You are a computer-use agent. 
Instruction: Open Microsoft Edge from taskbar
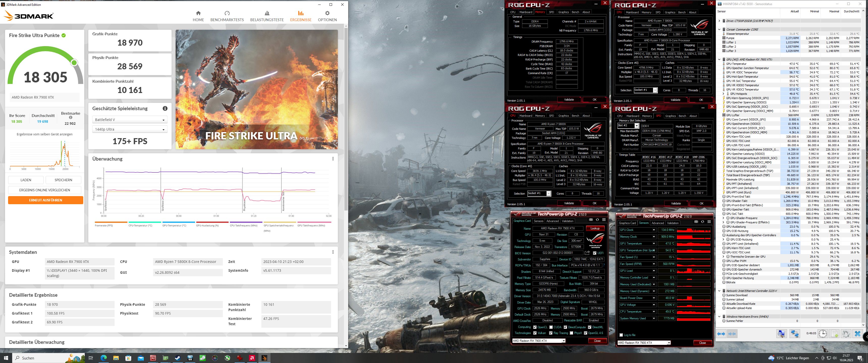coord(103,358)
